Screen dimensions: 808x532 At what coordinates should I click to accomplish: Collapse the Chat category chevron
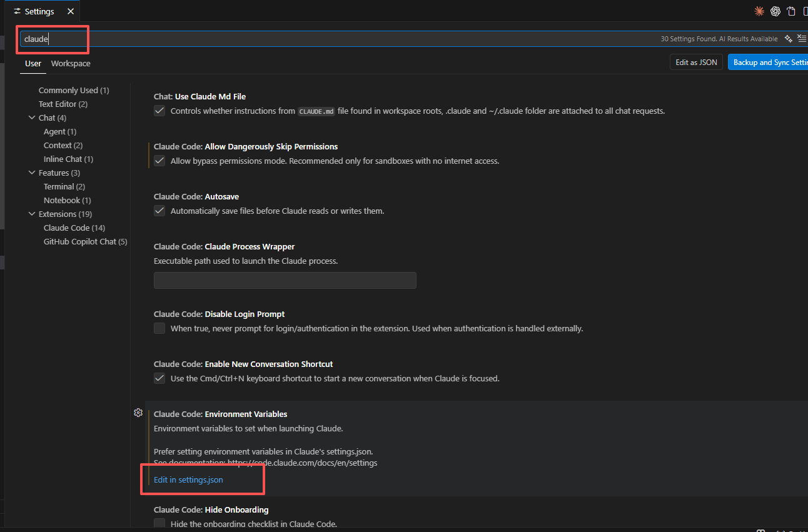point(33,118)
